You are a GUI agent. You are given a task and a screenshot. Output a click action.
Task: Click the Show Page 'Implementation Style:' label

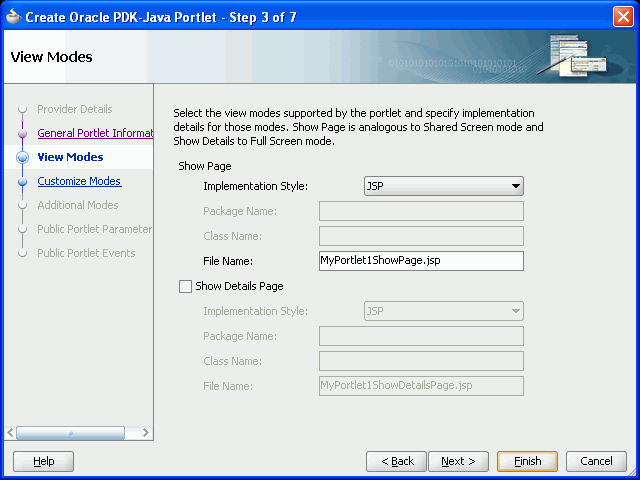pos(256,186)
